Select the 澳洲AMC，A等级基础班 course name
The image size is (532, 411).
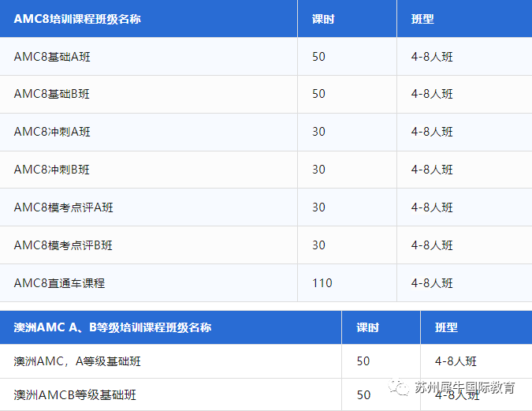[77, 361]
